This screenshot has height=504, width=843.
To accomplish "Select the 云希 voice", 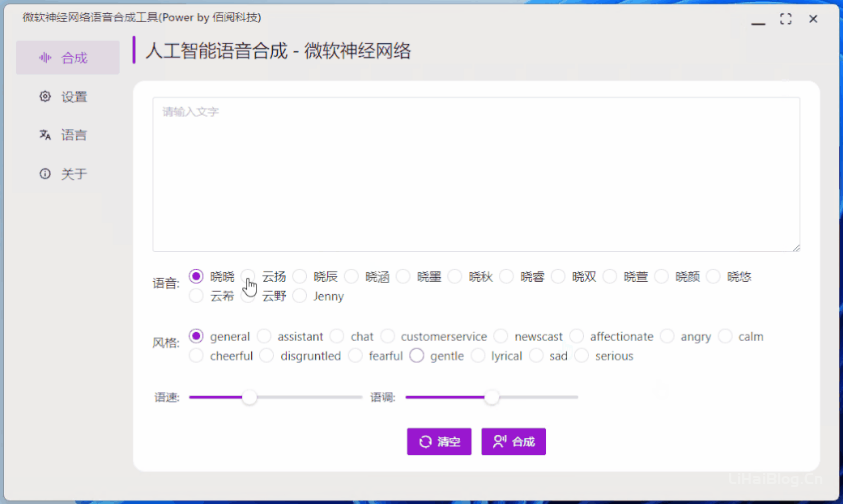I will point(196,296).
